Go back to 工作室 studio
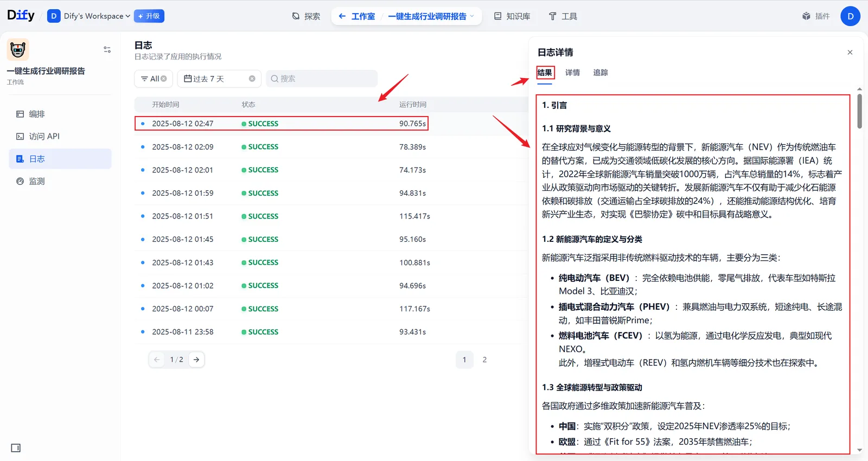Image resolution: width=868 pixels, height=461 pixels. click(x=357, y=16)
